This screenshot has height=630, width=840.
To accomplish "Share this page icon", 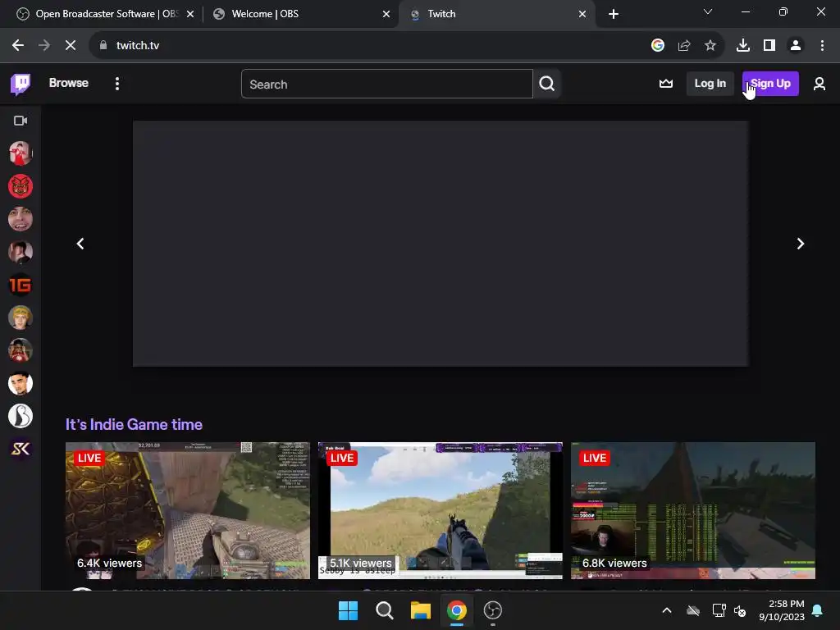I will [684, 46].
